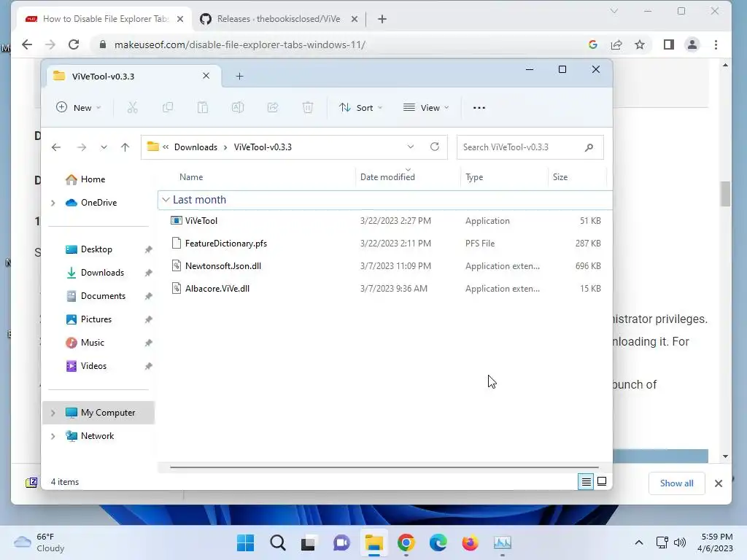Open Videos quick access folder

[86, 366]
